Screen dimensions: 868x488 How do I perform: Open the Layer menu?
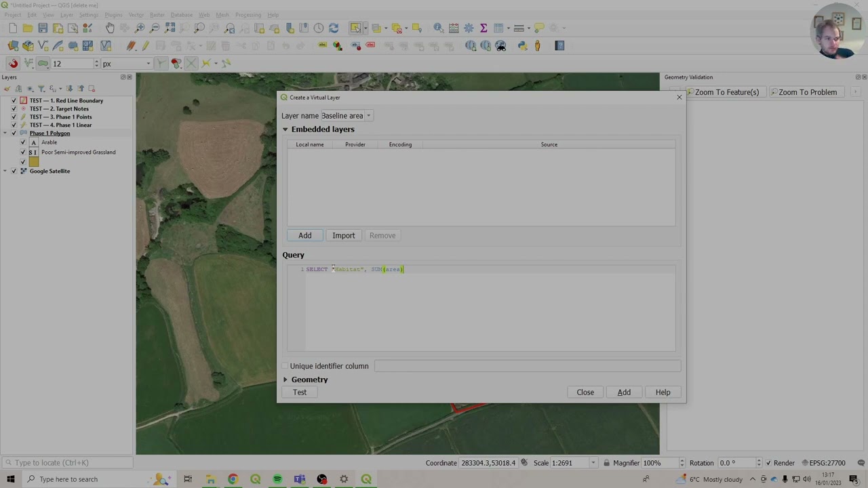(x=66, y=15)
